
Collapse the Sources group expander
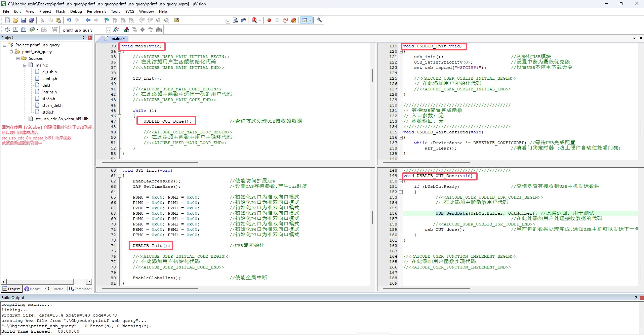(18, 58)
